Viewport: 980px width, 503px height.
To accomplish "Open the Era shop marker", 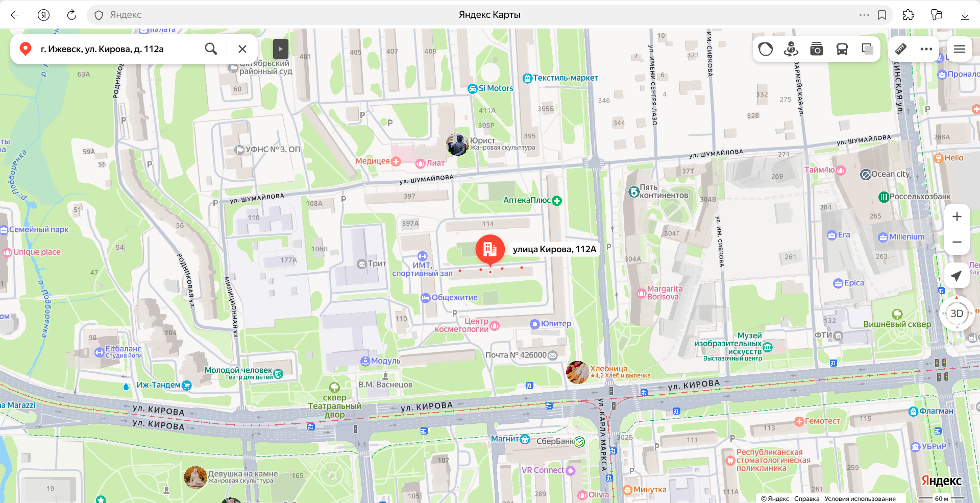I will pyautogui.click(x=831, y=235).
